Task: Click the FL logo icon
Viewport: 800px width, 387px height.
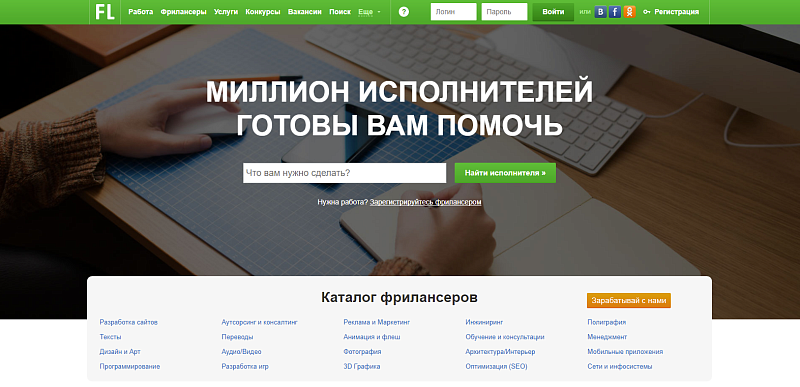Action: (x=105, y=12)
